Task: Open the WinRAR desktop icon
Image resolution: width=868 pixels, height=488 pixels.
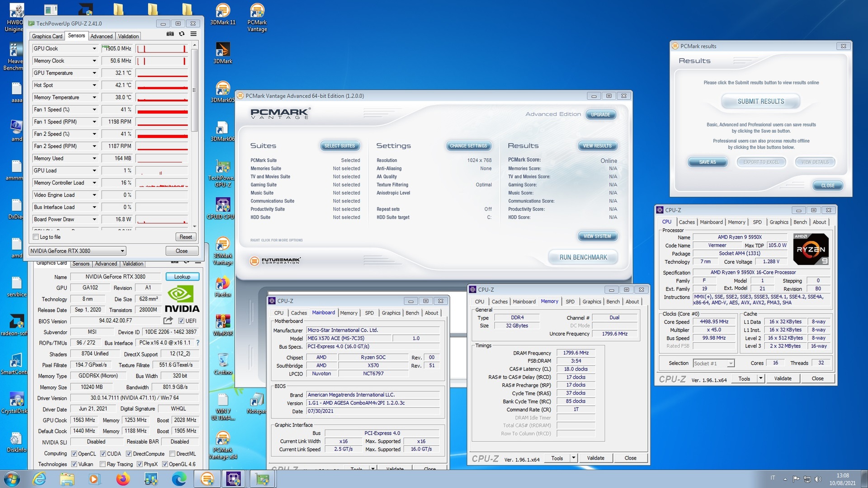Action: [222, 325]
